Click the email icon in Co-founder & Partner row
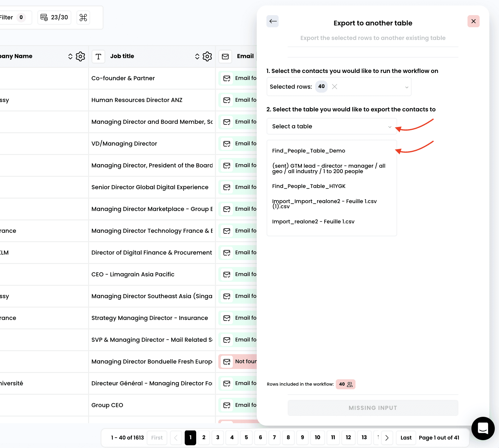499x448 pixels. tap(227, 78)
